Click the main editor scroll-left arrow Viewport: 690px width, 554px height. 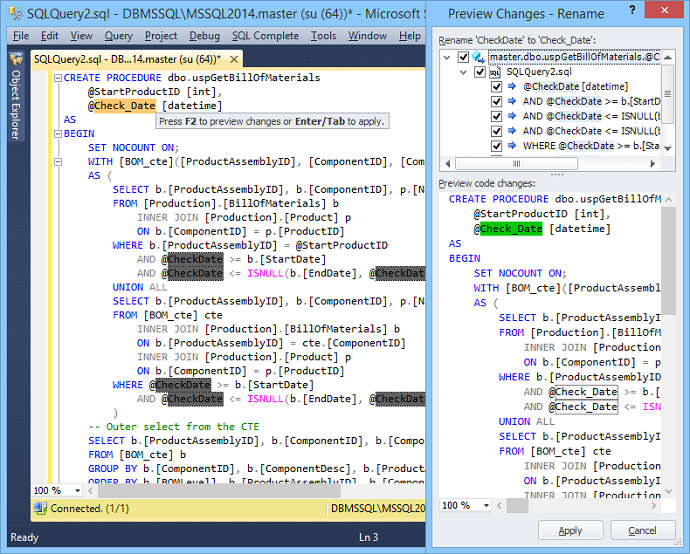(91, 491)
